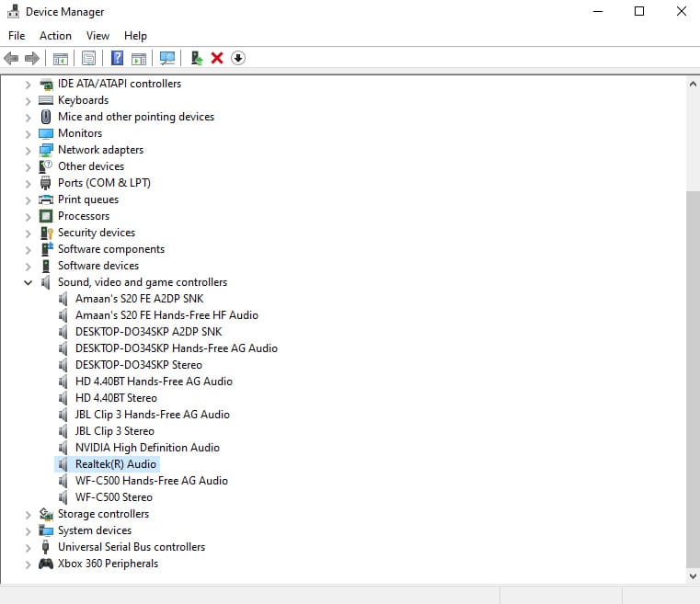Collapse Sound, video and game controllers
700x604 pixels.
point(28,282)
